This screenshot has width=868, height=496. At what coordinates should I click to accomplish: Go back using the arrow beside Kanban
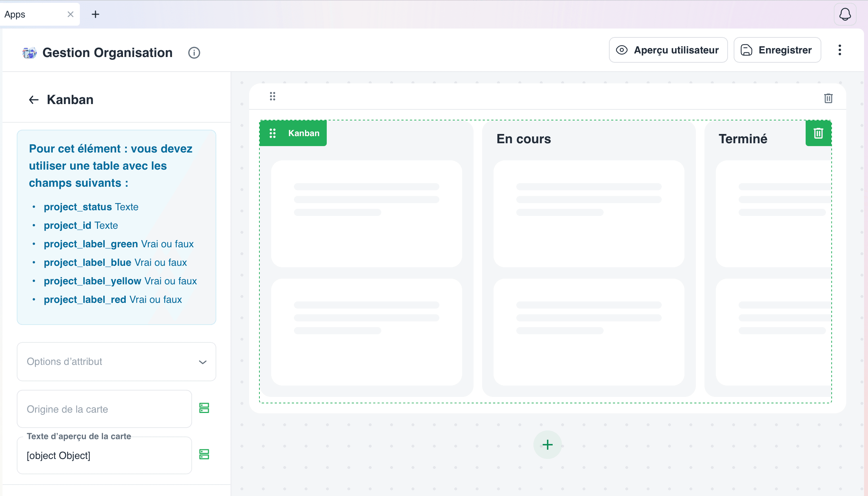(x=34, y=100)
